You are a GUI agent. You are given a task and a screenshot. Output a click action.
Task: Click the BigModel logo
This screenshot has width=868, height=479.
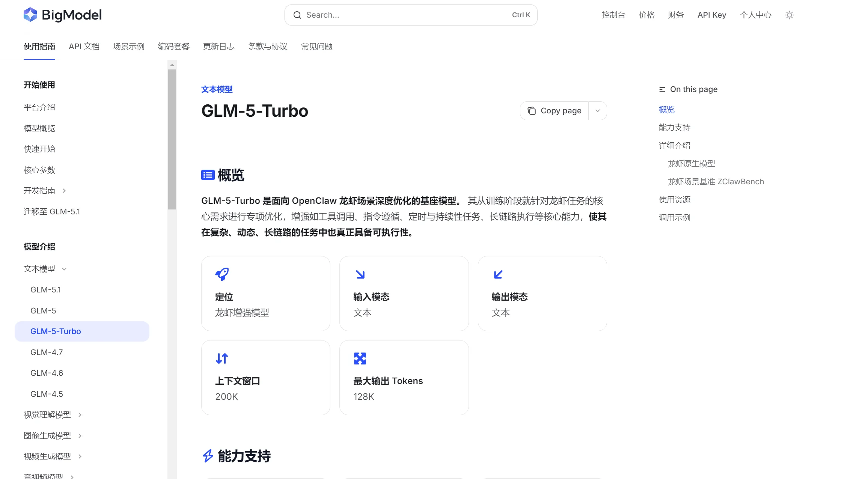click(x=62, y=15)
